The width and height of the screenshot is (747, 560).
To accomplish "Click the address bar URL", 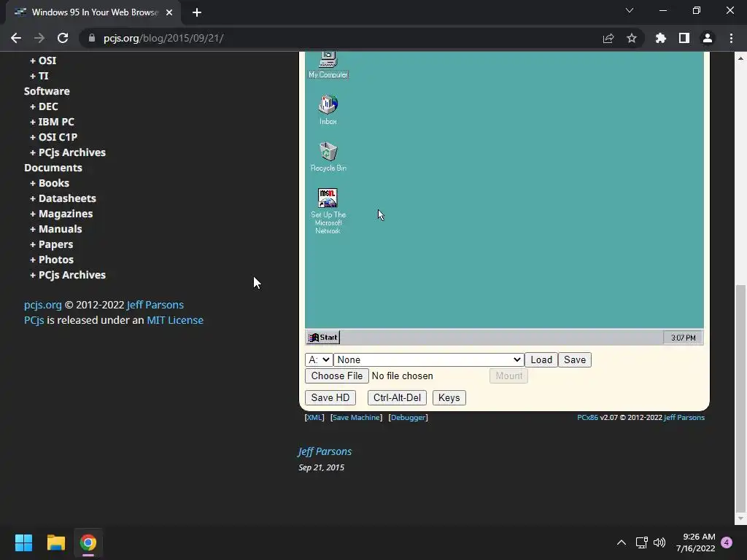I will point(163,38).
